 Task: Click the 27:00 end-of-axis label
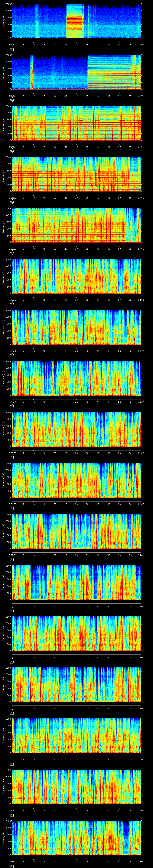coord(141,249)
